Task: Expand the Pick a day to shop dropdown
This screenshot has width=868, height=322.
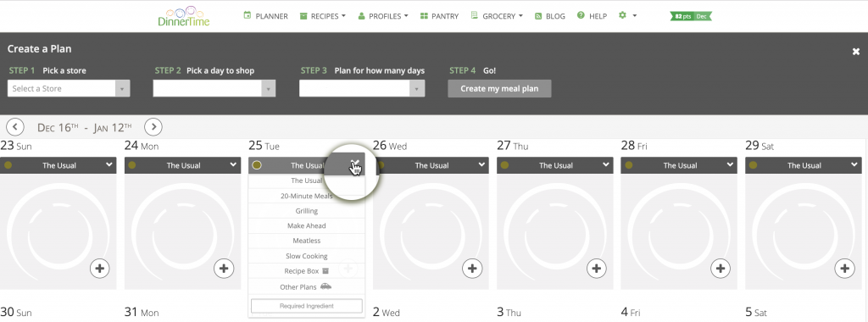Action: (214, 88)
